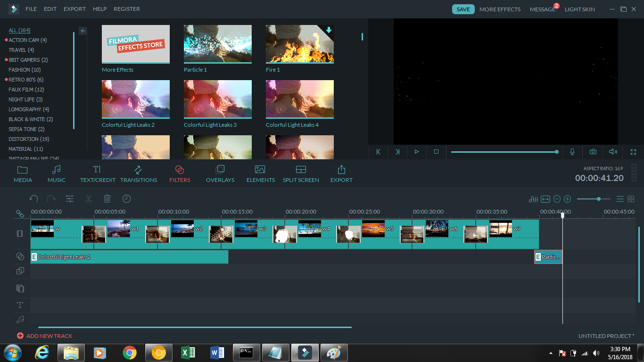
Task: Play the preview video
Action: point(417,152)
